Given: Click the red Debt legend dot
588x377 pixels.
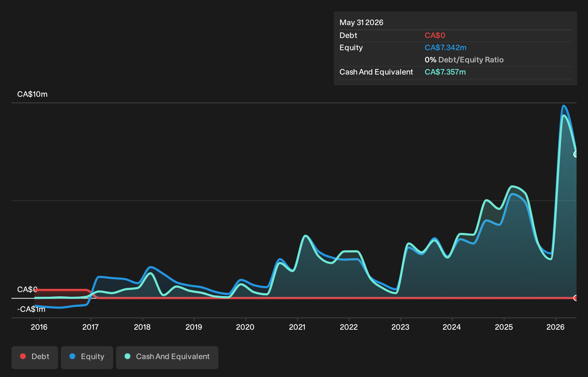Looking at the screenshot, I should (x=23, y=356).
